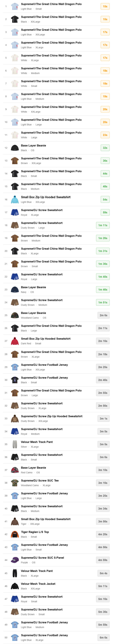This screenshot has height=644, width=113.
Task: Click the Dark Red hooded sweatshirt thumbnail
Action: click(15, 341)
